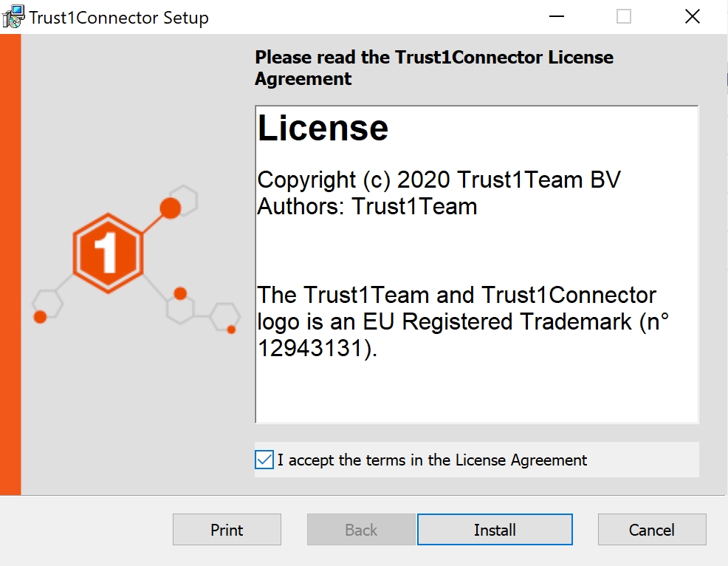Click the disabled maximize button
Viewport: 728px width, 566px height.
624,17
